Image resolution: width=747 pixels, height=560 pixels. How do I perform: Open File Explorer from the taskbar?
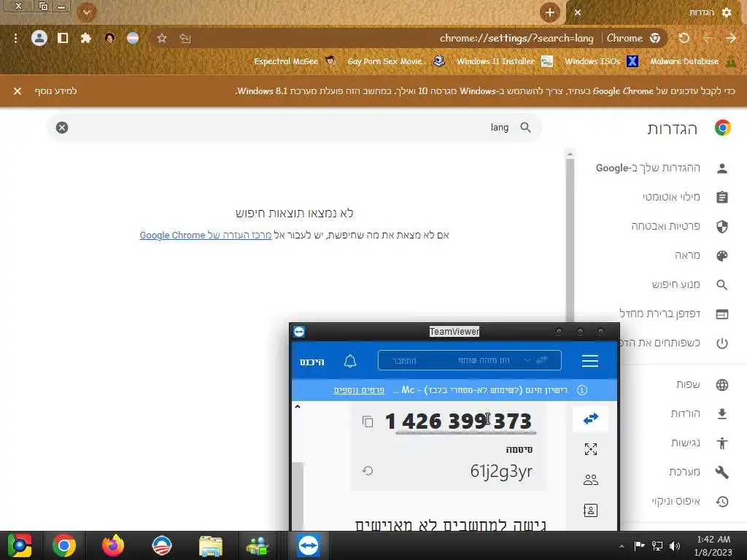coord(211,545)
